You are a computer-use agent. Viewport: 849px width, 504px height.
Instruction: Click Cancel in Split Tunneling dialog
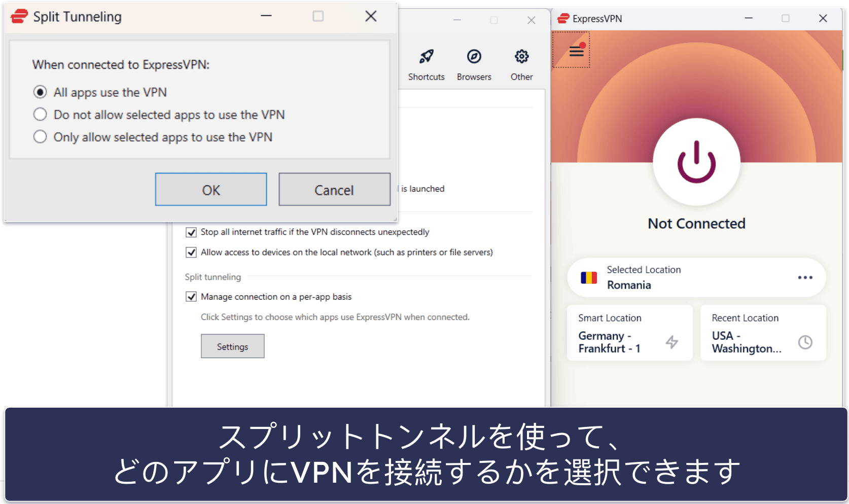coord(334,190)
